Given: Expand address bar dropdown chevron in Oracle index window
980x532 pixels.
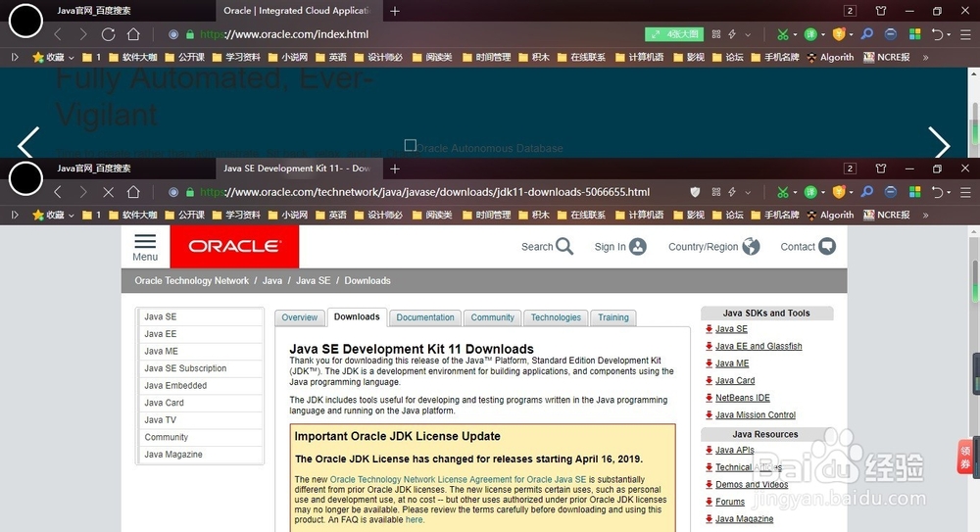Looking at the screenshot, I should pos(748,35).
